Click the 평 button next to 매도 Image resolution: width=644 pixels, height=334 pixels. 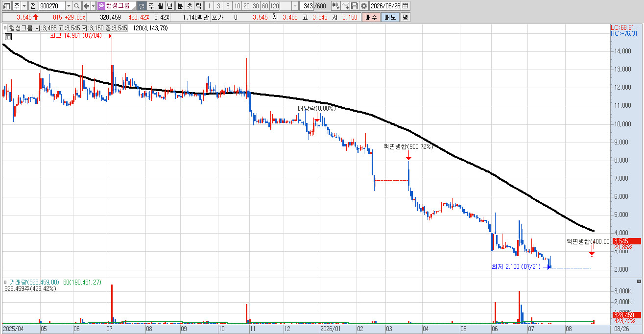pyautogui.click(x=405, y=17)
